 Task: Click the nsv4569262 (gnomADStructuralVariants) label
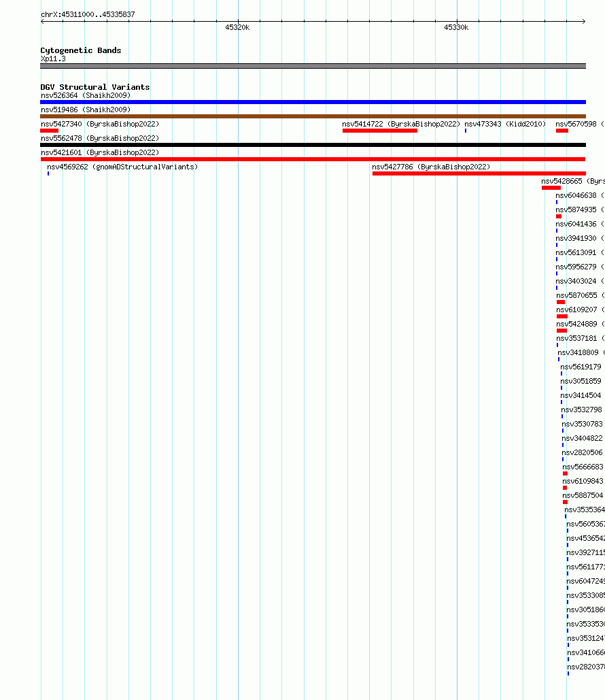click(x=122, y=167)
